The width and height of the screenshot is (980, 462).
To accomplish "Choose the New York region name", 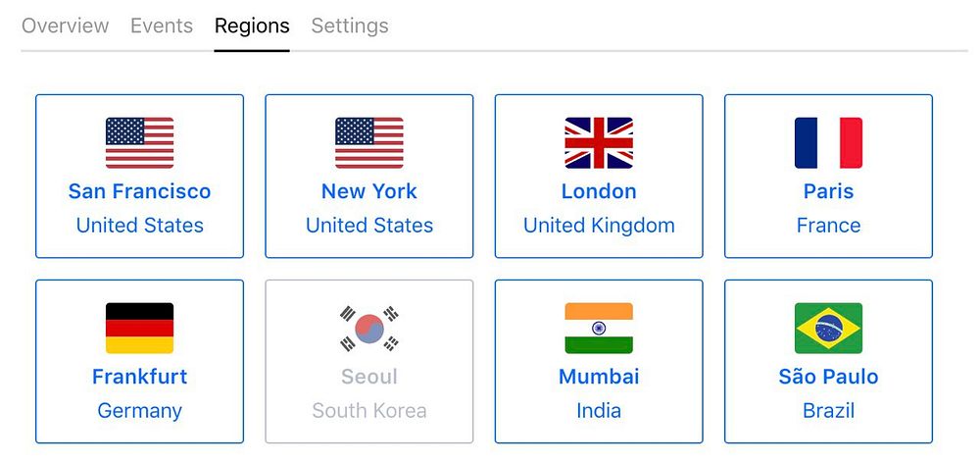I will click(369, 191).
